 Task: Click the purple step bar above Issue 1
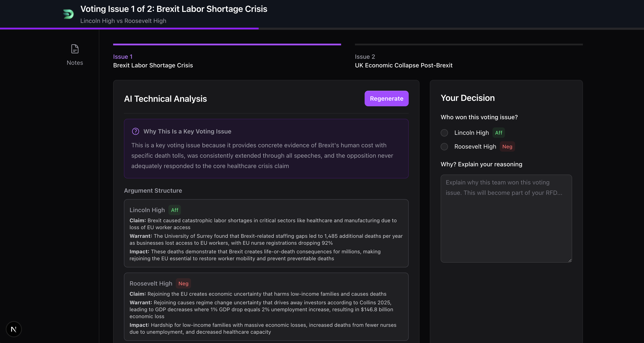227,44
